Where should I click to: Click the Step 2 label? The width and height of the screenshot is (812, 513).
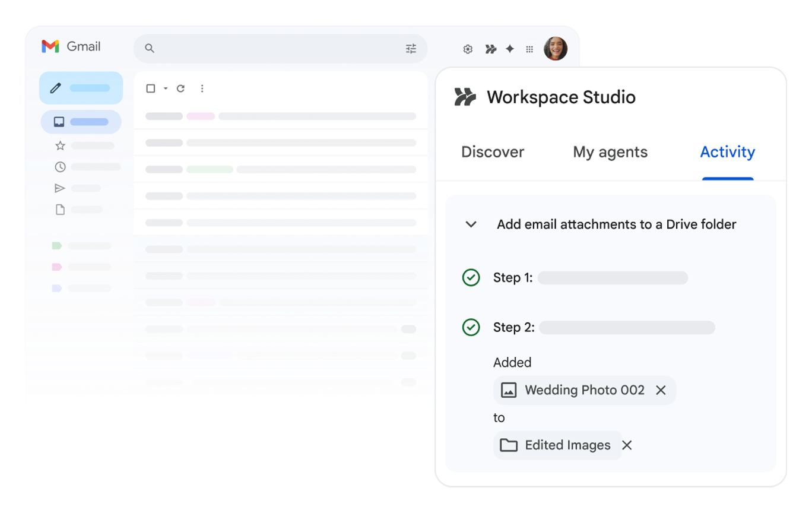click(514, 327)
